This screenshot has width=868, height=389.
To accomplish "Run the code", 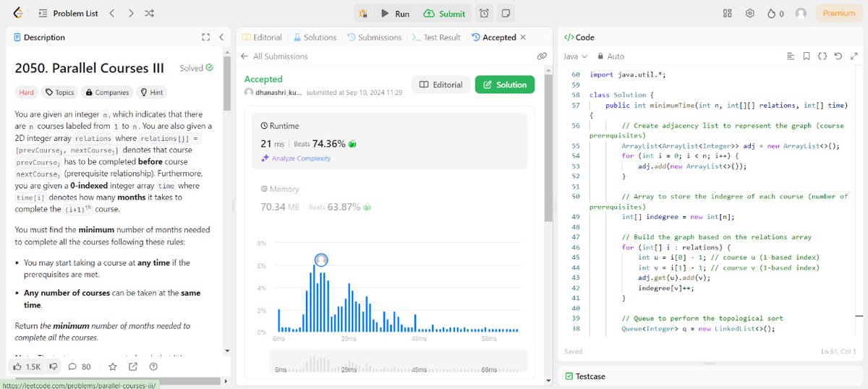I will click(395, 13).
